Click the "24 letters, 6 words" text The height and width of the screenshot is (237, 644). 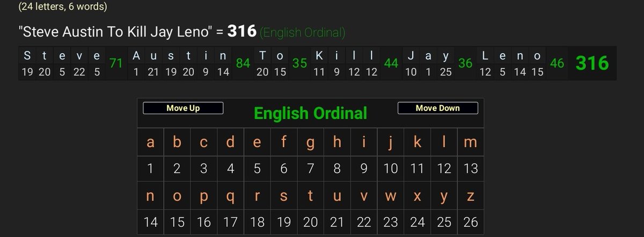point(62,6)
